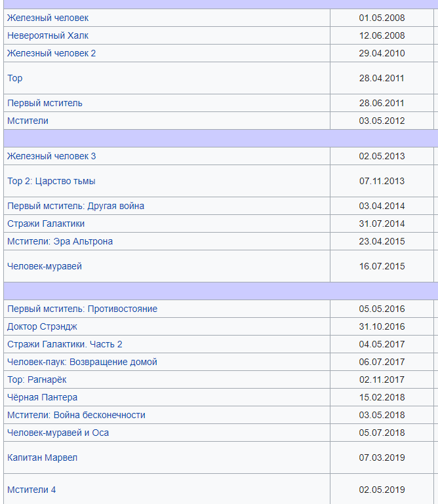Follow the Человек-муравей link
This screenshot has height=504, width=438.
pyautogui.click(x=45, y=266)
